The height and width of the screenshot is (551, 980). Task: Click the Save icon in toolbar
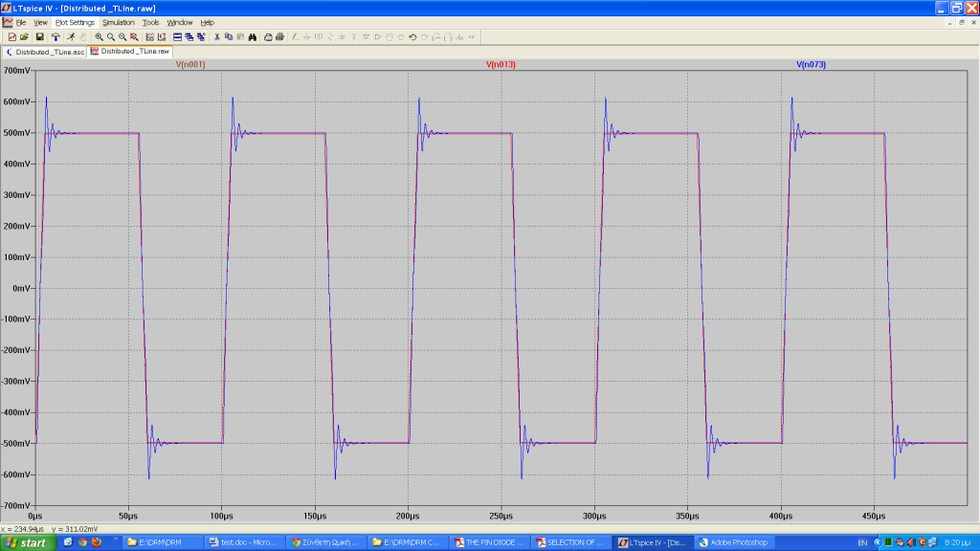click(x=40, y=36)
